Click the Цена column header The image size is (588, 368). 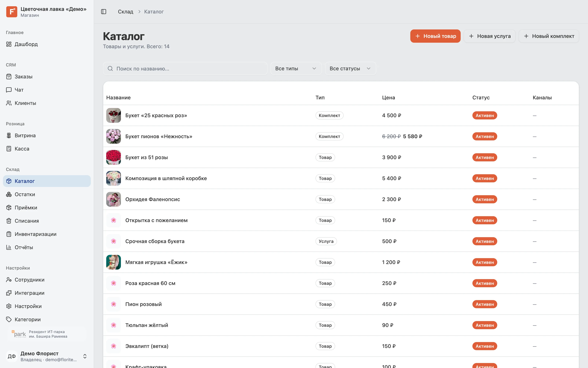coord(388,98)
